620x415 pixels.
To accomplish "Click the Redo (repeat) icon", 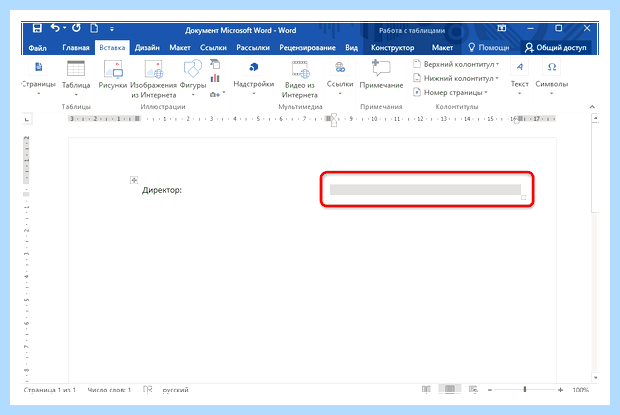I will pyautogui.click(x=76, y=28).
